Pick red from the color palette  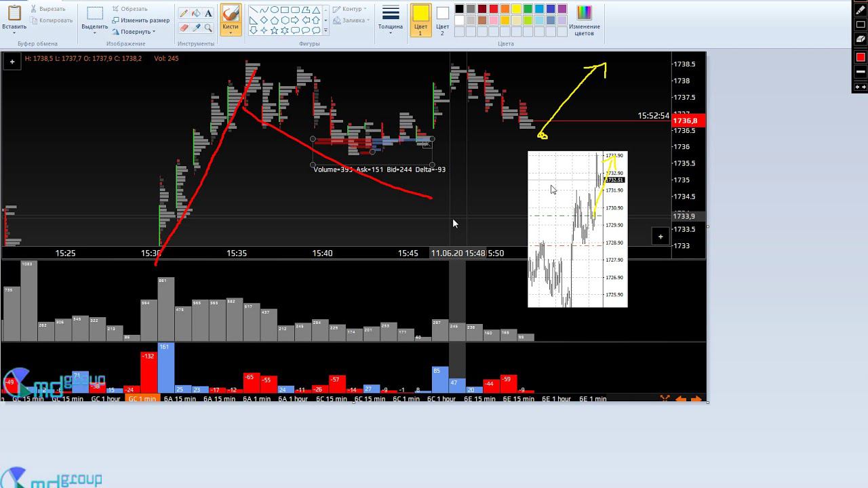pos(494,9)
